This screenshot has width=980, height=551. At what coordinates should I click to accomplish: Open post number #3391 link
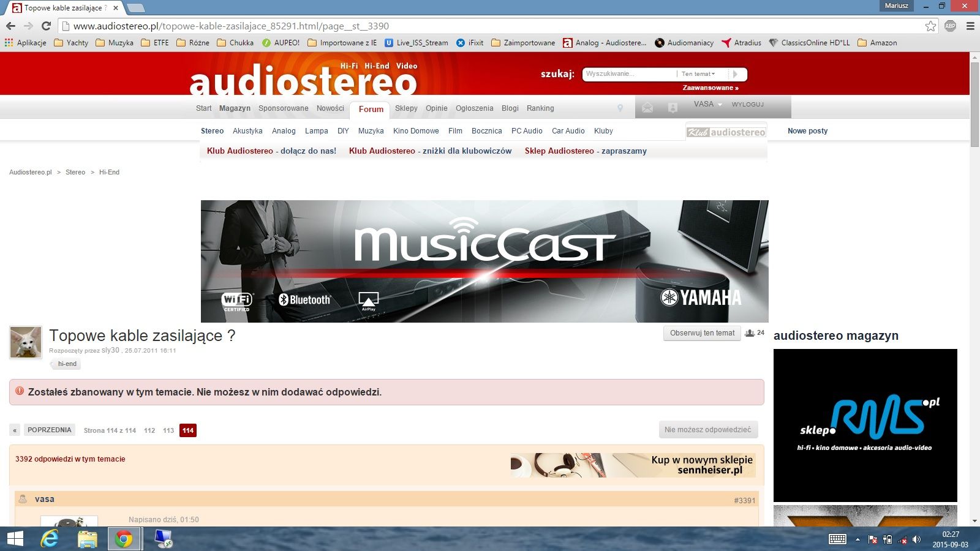(x=744, y=501)
